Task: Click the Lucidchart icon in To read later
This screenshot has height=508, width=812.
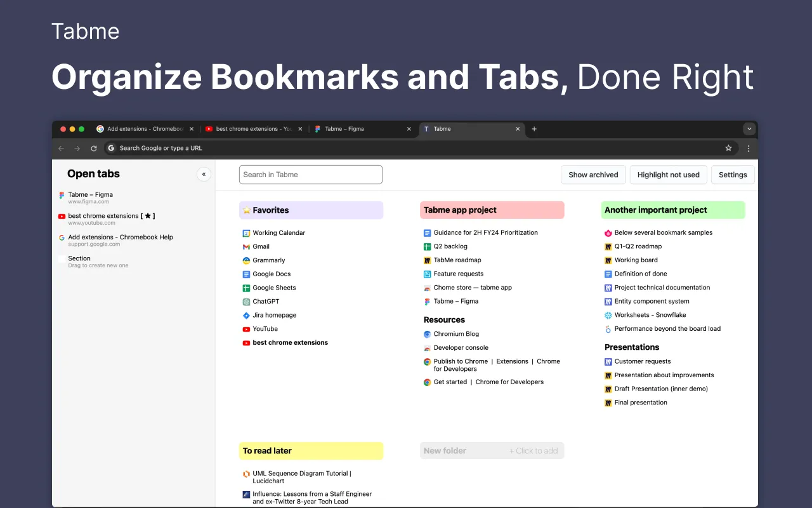Action: (x=246, y=473)
